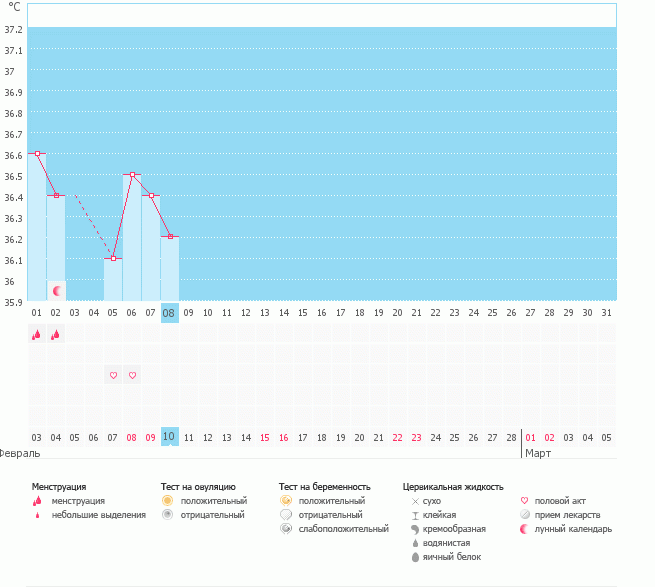Click the positive pregnancy test legend icon
Image resolution: width=655 pixels, height=587 pixels.
click(286, 500)
